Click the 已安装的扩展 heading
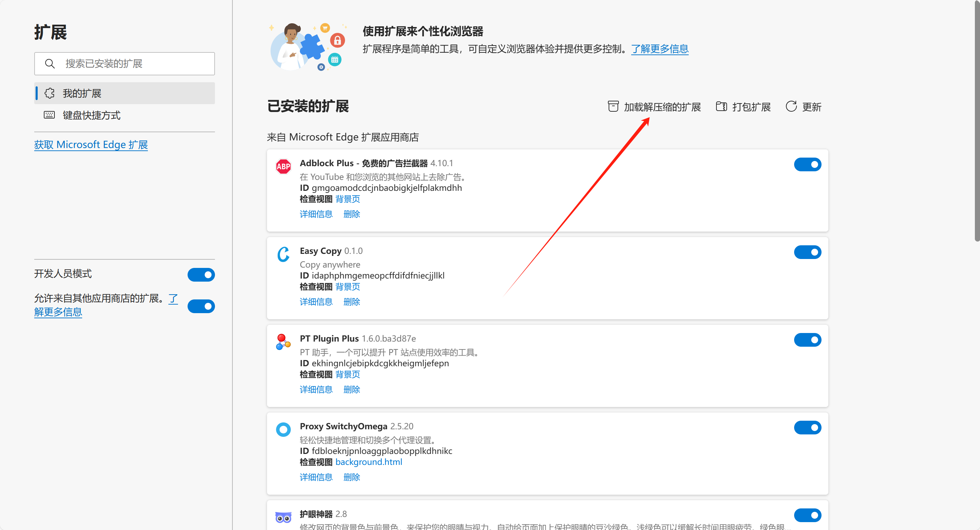980x530 pixels. 308,106
